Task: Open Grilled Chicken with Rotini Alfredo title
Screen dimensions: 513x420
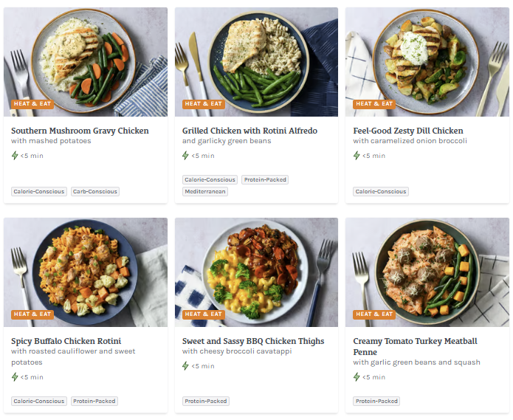Action: point(249,131)
